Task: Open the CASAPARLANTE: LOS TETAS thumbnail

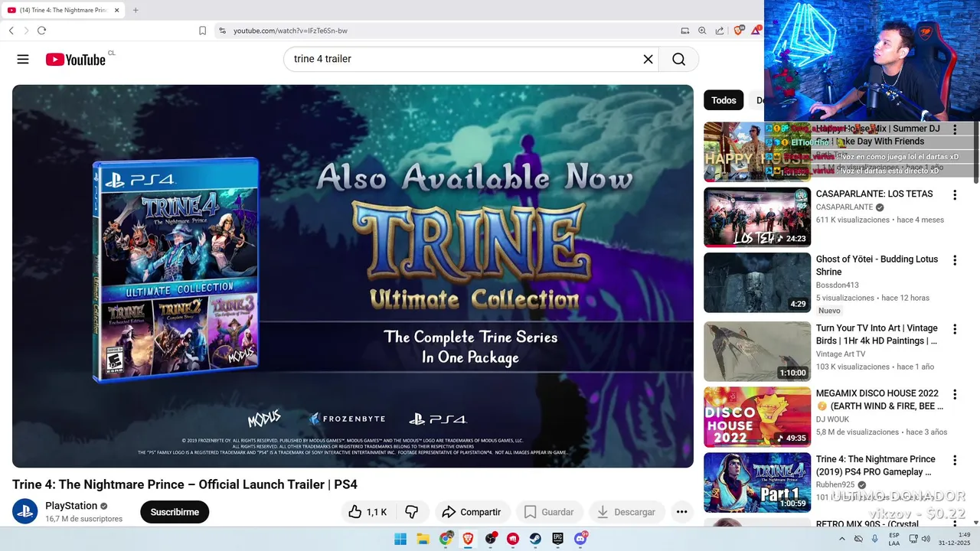Action: point(757,217)
